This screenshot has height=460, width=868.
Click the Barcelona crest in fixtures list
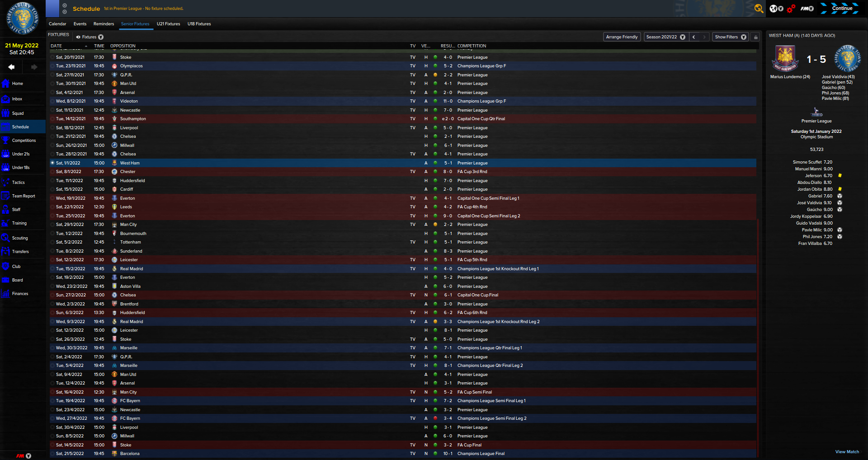click(x=114, y=454)
